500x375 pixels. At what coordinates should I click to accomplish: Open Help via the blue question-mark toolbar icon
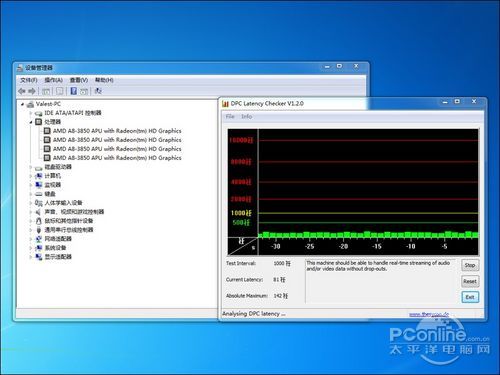[74, 91]
